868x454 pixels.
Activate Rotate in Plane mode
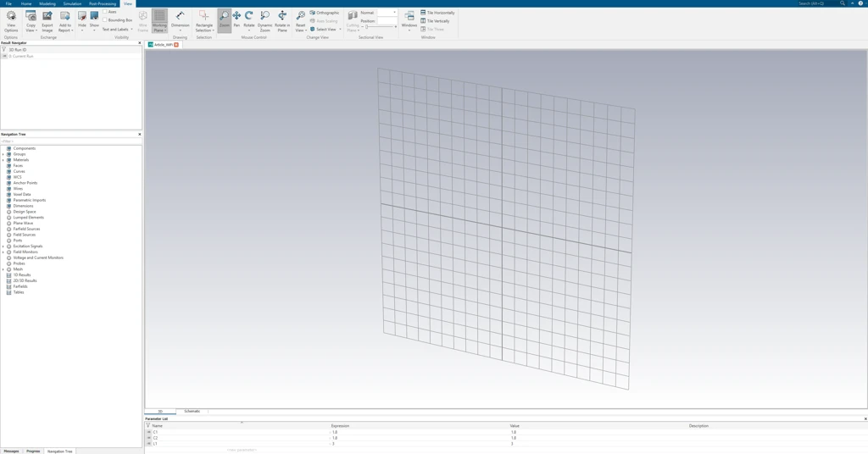point(281,21)
